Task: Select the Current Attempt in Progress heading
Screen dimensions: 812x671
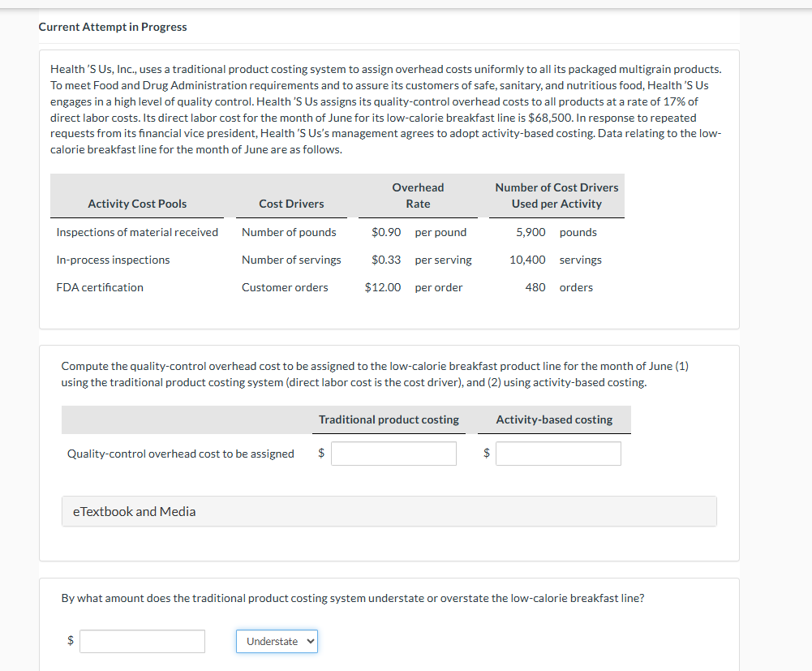Action: point(113,26)
